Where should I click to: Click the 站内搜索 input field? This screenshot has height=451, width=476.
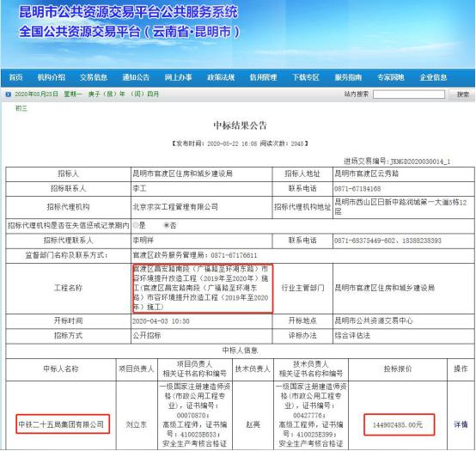409,94
